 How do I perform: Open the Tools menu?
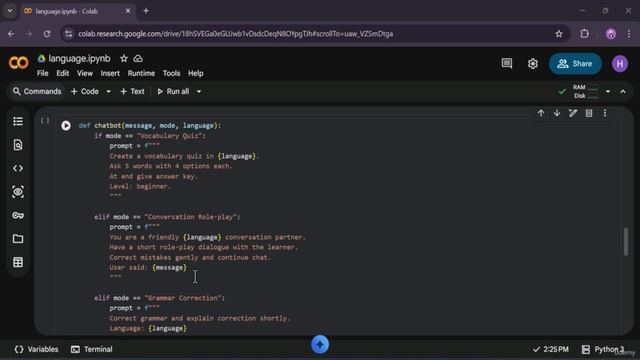171,73
